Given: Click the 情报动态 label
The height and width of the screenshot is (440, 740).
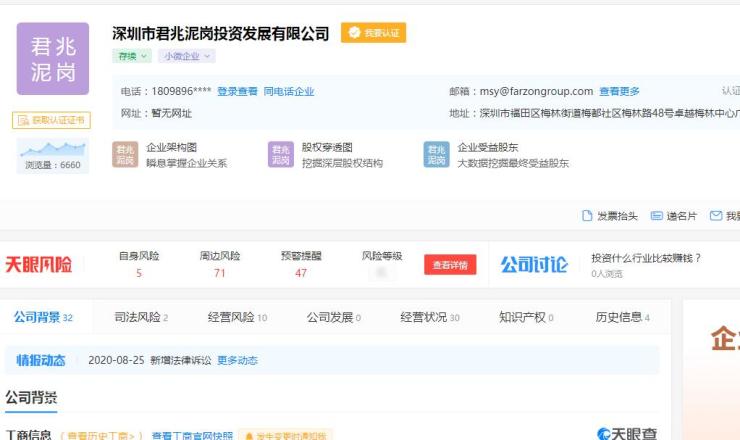Looking at the screenshot, I should point(41,360).
